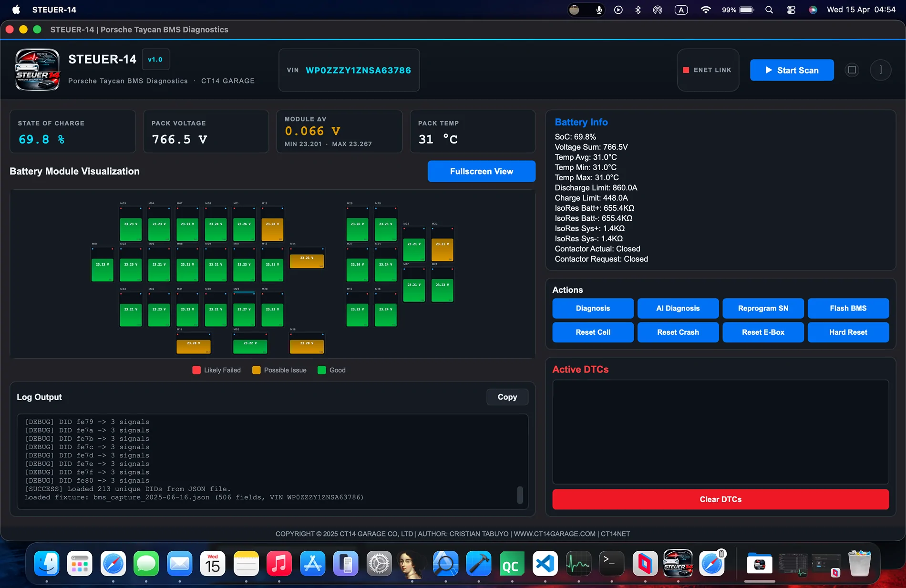The width and height of the screenshot is (906, 588).
Task: Click the IsoRes Sys+: 1.4KΩ line
Action: click(x=589, y=228)
